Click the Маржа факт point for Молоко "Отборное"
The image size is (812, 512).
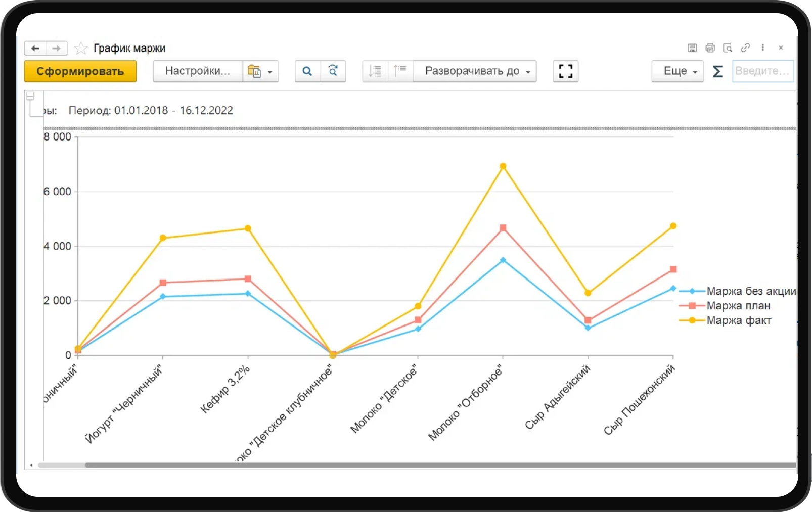(503, 166)
